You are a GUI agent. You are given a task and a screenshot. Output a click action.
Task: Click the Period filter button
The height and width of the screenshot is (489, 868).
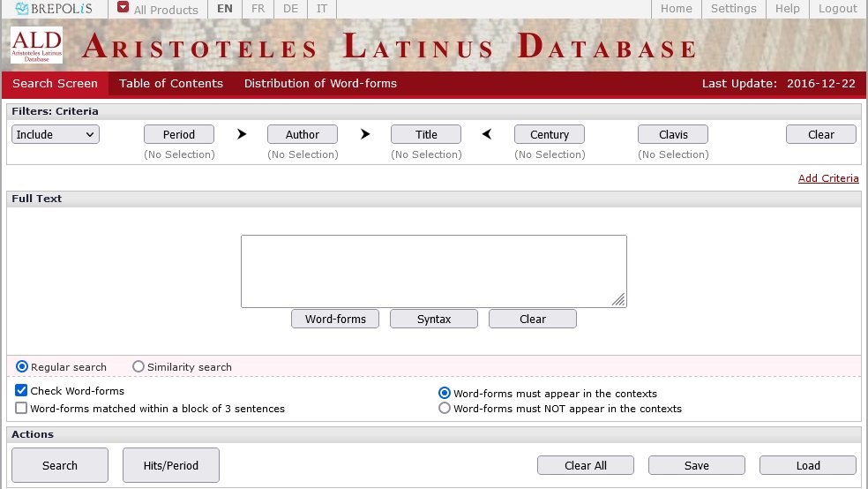179,134
